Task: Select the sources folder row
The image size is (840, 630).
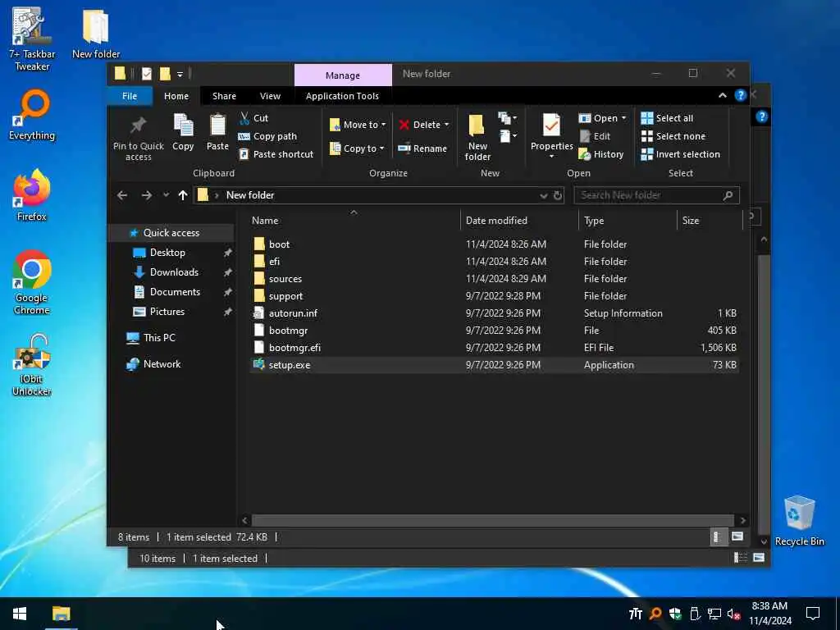Action: 494,279
